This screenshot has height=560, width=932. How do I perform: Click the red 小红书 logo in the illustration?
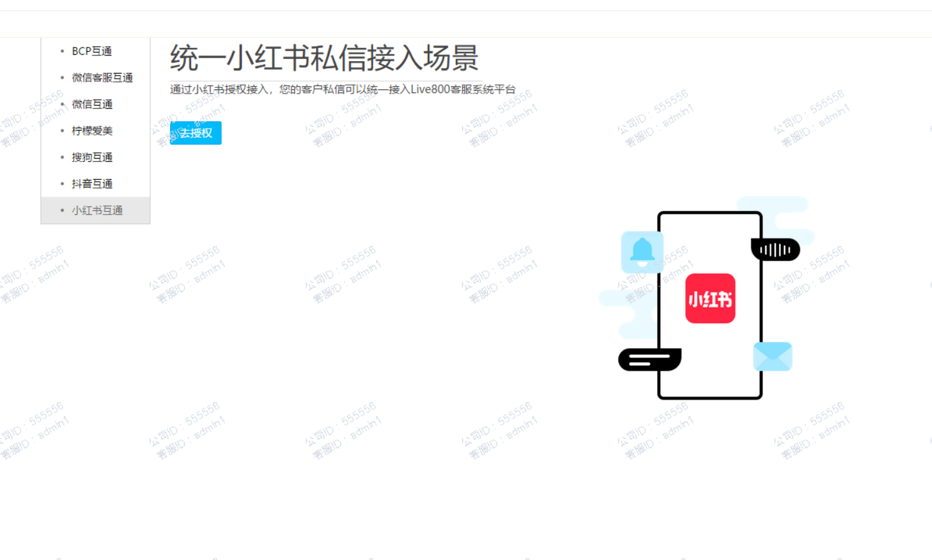click(710, 298)
